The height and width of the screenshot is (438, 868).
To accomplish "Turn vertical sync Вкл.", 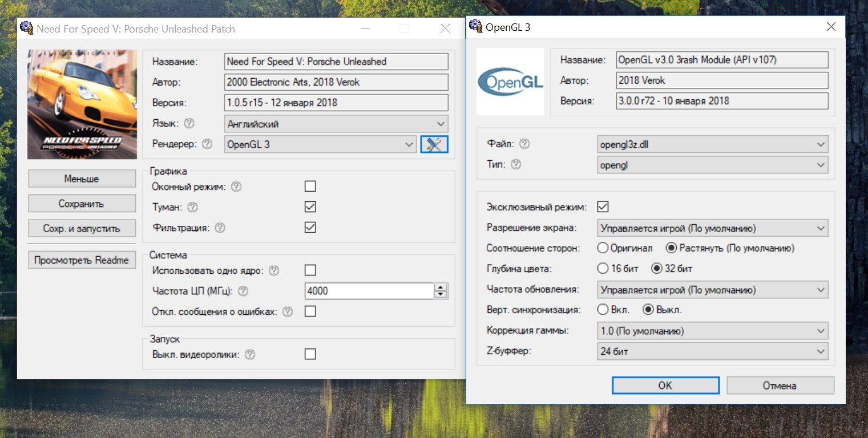I will [613, 310].
